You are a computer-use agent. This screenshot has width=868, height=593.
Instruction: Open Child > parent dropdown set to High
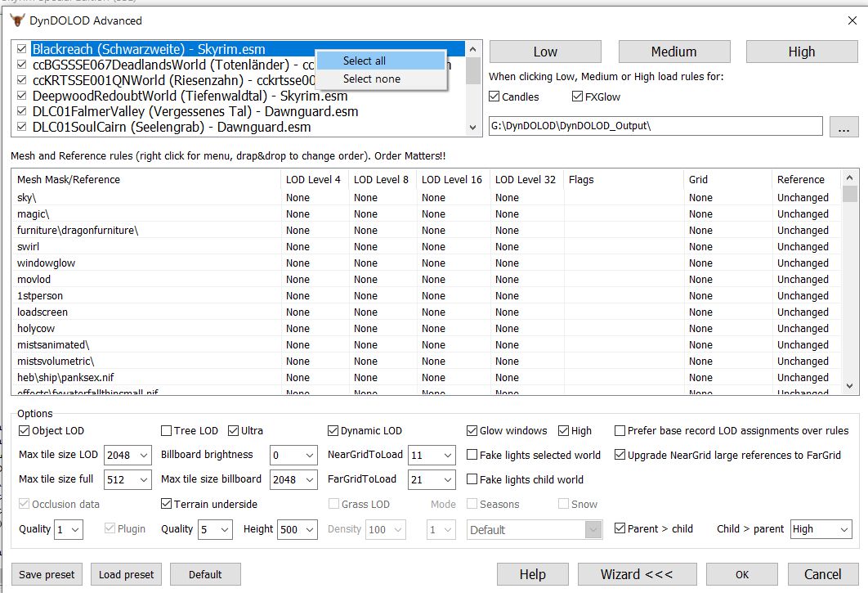tap(821, 529)
